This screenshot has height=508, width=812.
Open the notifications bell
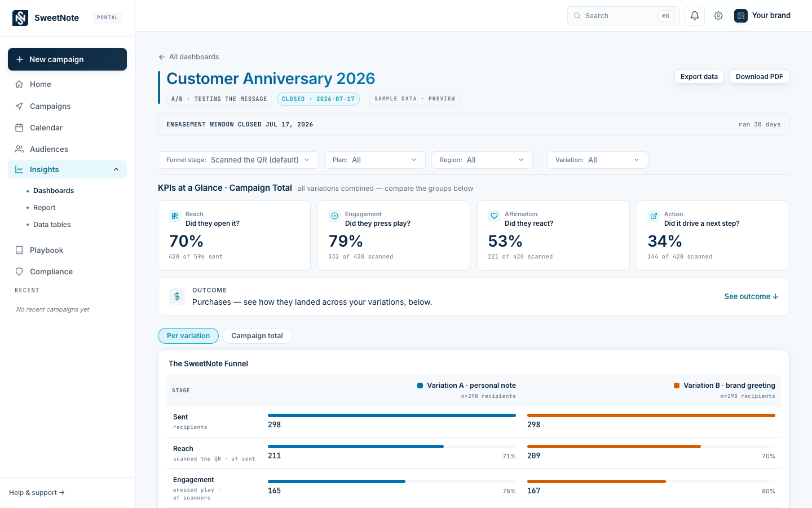click(x=695, y=16)
